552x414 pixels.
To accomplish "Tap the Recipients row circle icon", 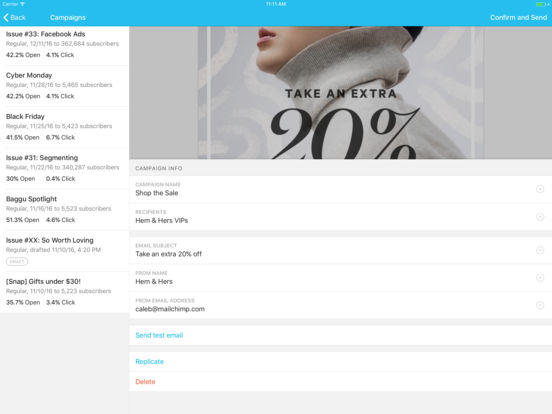I will pos(540,217).
